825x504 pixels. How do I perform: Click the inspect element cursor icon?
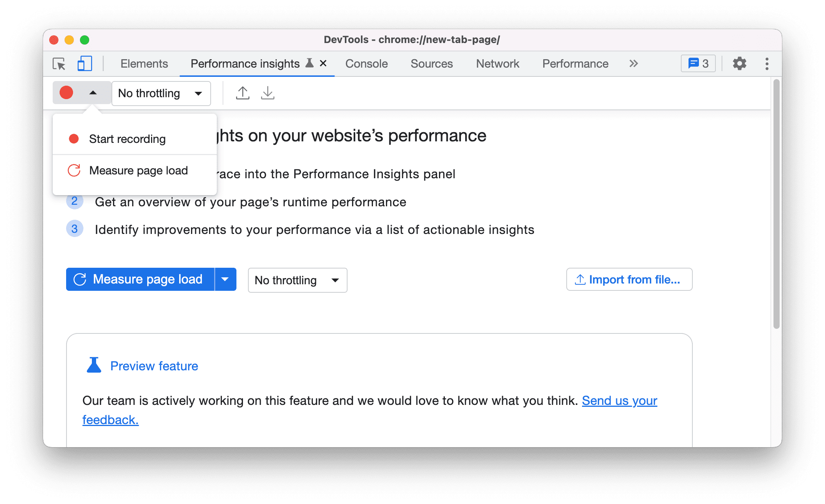coord(59,63)
